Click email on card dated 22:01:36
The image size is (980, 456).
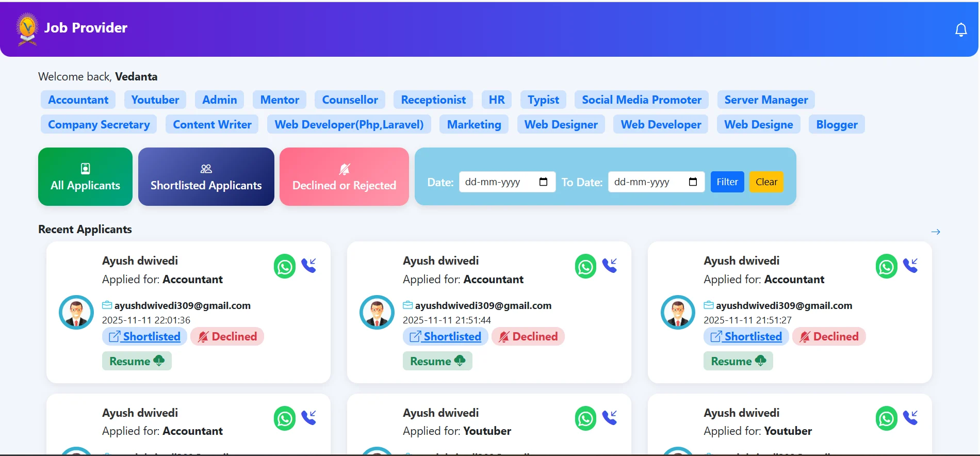pos(182,305)
